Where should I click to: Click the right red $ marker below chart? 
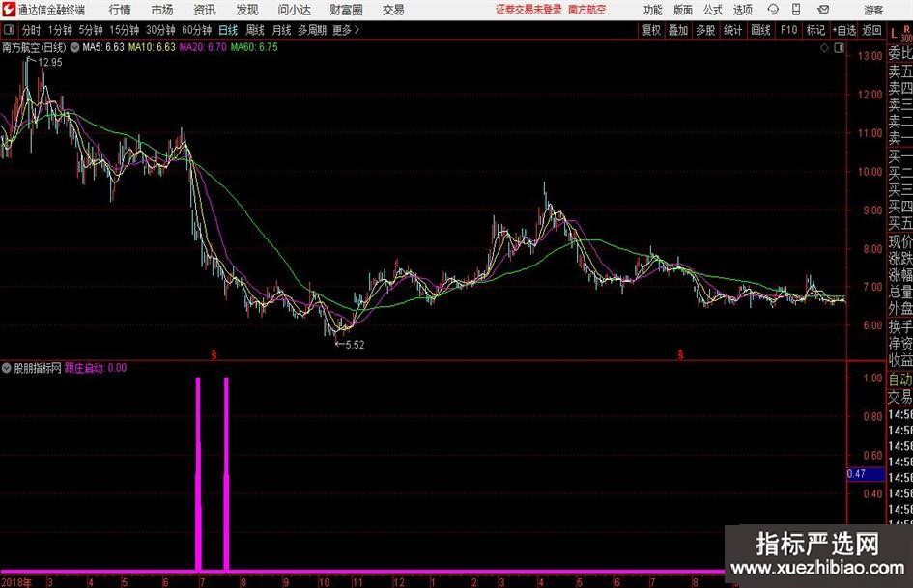click(680, 354)
